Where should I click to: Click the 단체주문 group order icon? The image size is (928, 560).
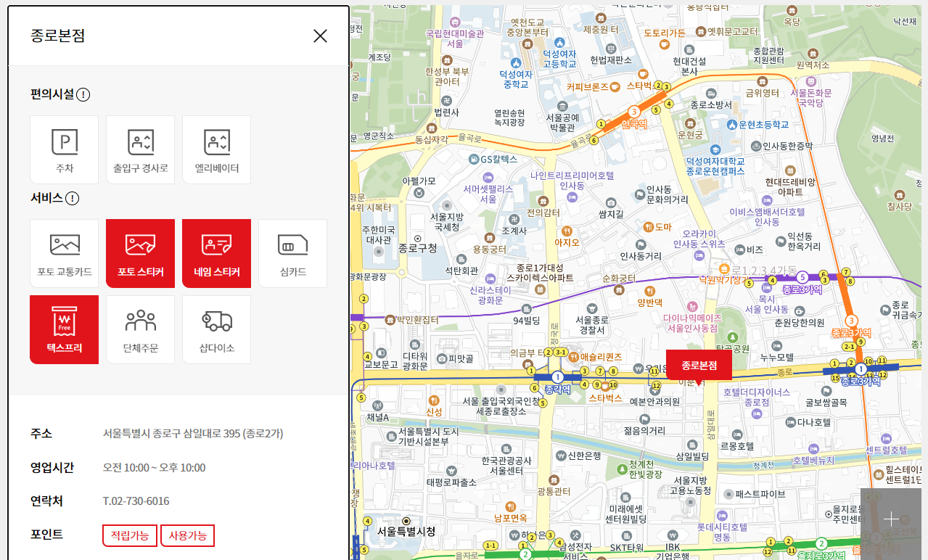click(x=140, y=329)
